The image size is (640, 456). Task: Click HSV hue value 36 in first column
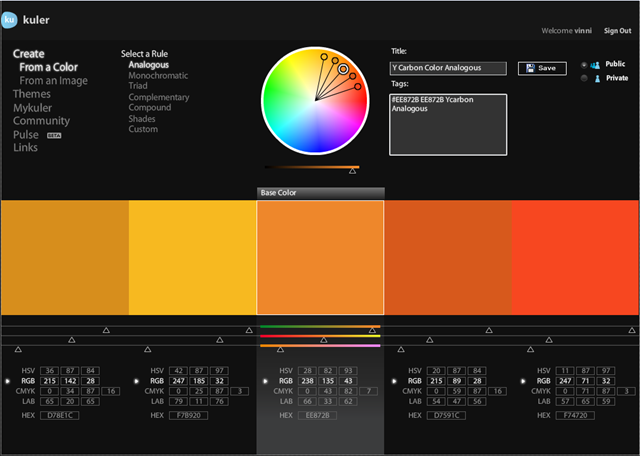point(49,371)
